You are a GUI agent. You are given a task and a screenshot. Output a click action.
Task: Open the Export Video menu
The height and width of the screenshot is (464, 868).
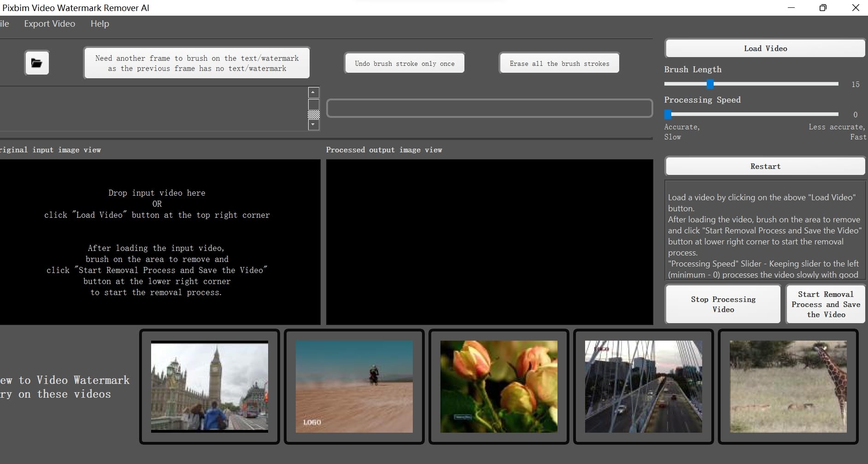click(x=49, y=23)
